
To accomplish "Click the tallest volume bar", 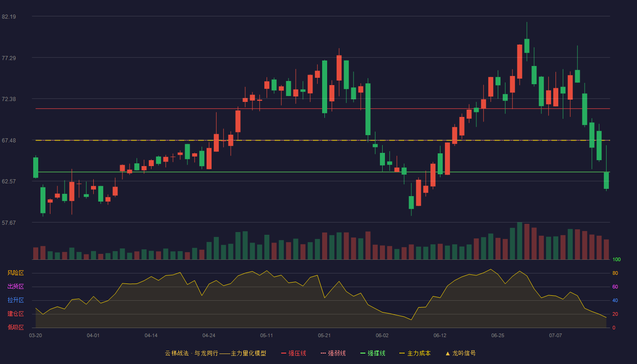I will point(520,241).
